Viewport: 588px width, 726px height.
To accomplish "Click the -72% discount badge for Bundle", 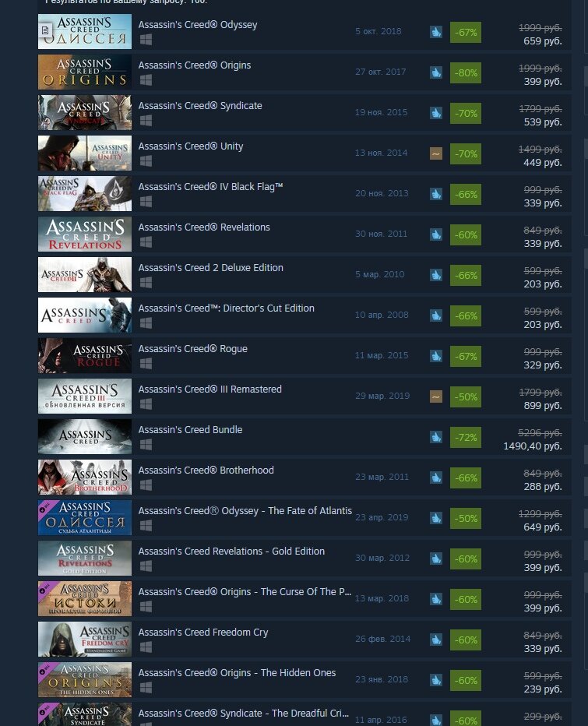I will (x=466, y=437).
